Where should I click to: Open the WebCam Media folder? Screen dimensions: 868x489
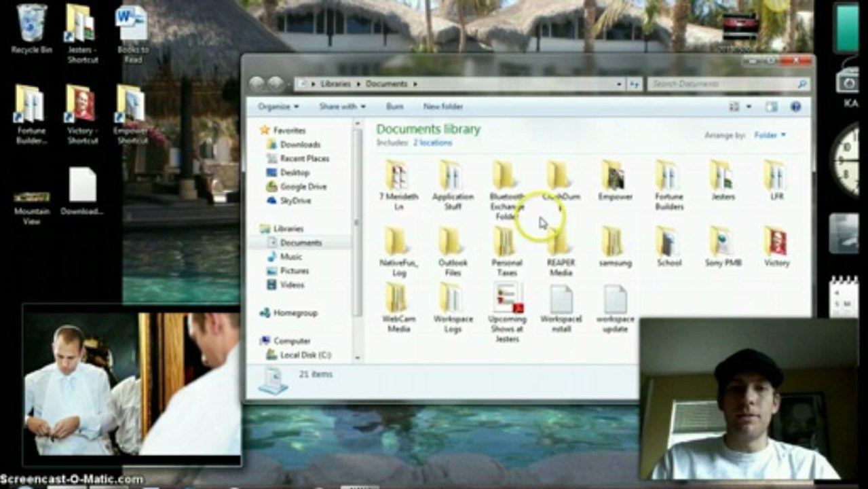coord(398,308)
